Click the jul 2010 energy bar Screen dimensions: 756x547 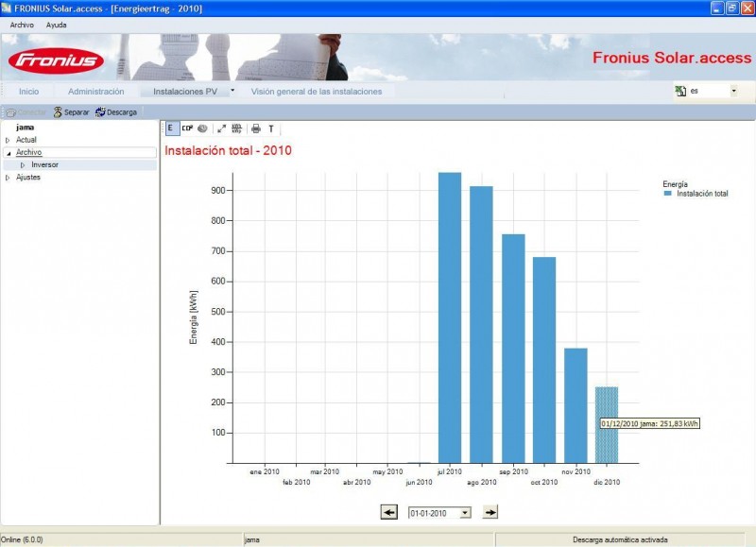pyautogui.click(x=450, y=317)
